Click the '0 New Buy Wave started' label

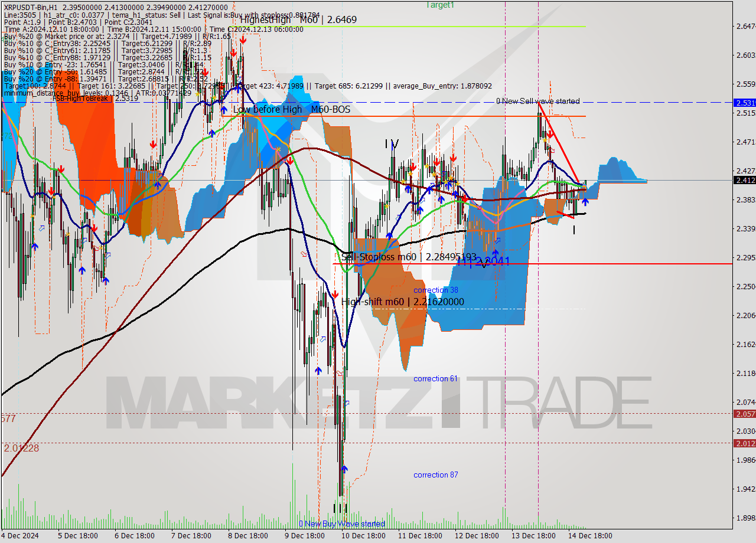coord(342,524)
